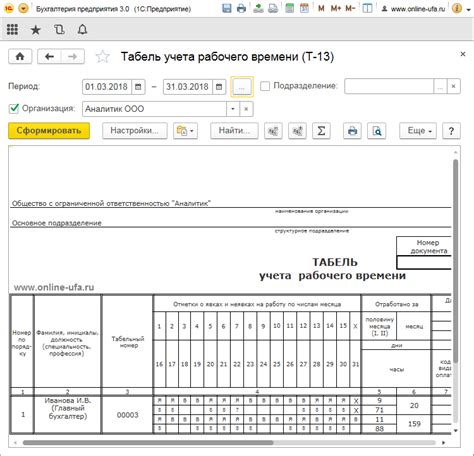This screenshot has height=456, width=474.
Task: Open the Еще dropdown menu
Action: coord(418,131)
